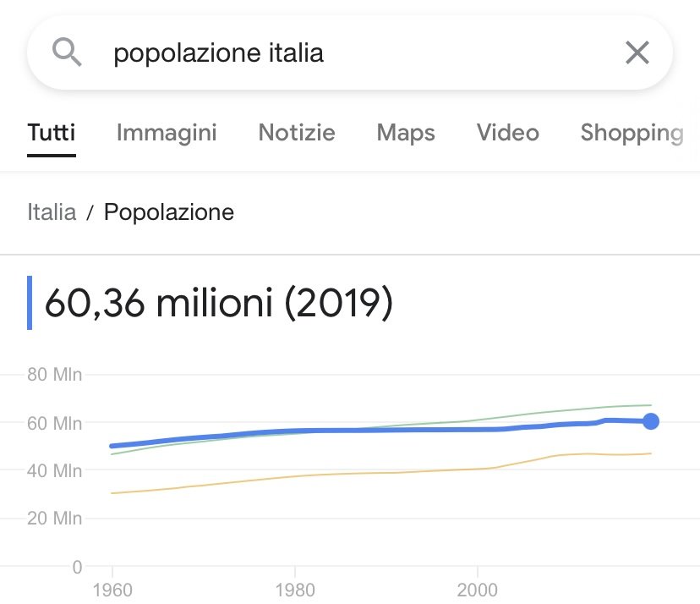Click the 2000 label on the axis
Image resolution: width=700 pixels, height=604 pixels.
(x=478, y=589)
